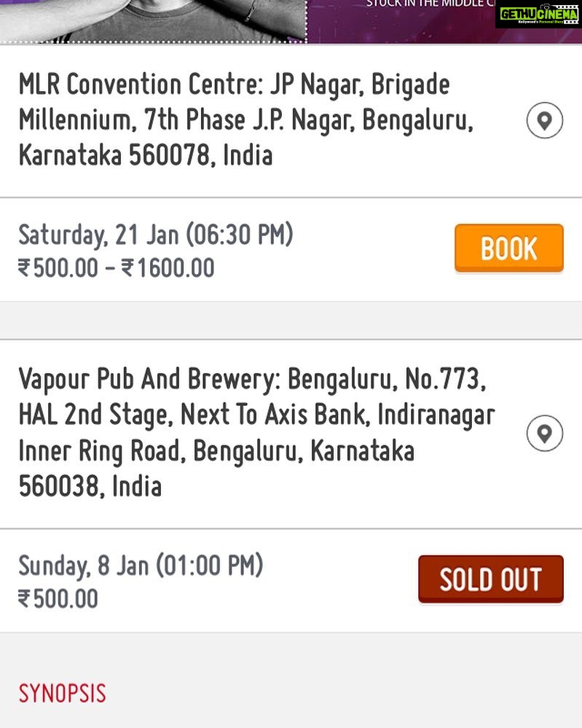Click the ₹500.00 starting price in Saturday row
The image size is (582, 728).
click(x=58, y=268)
